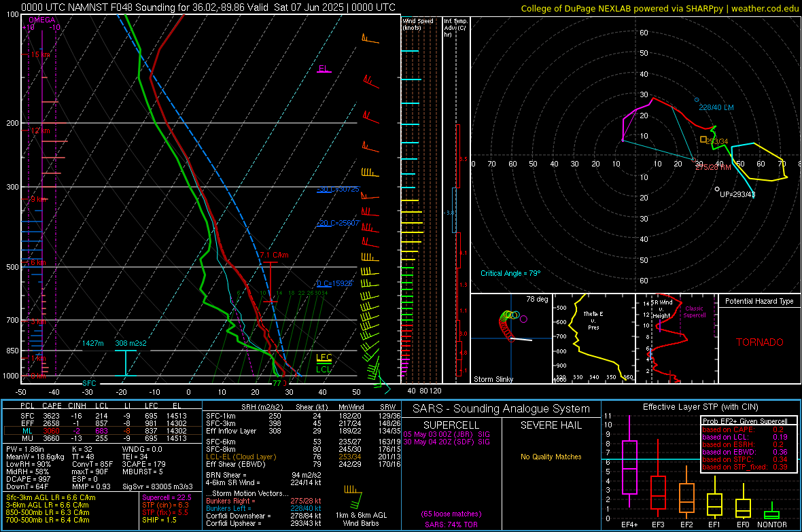Viewport: 802px width, 532px height.
Task: Click the 'No Quality Matches' hail text
Action: (551, 457)
